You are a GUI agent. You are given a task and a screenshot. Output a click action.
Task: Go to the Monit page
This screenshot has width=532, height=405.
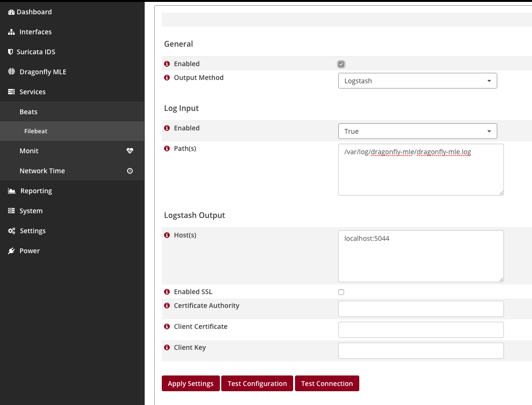[x=72, y=150]
